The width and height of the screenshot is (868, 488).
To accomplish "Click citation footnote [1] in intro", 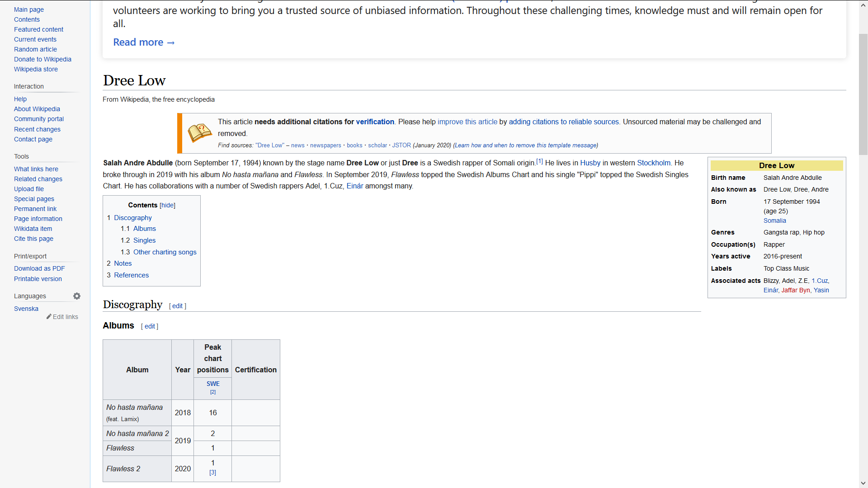I will pyautogui.click(x=539, y=161).
